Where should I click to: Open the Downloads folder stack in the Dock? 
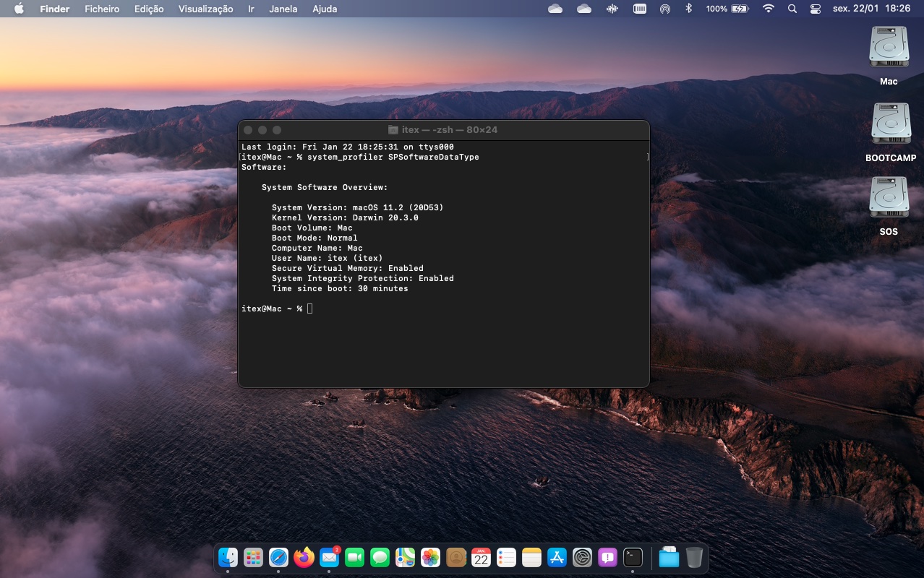click(669, 558)
